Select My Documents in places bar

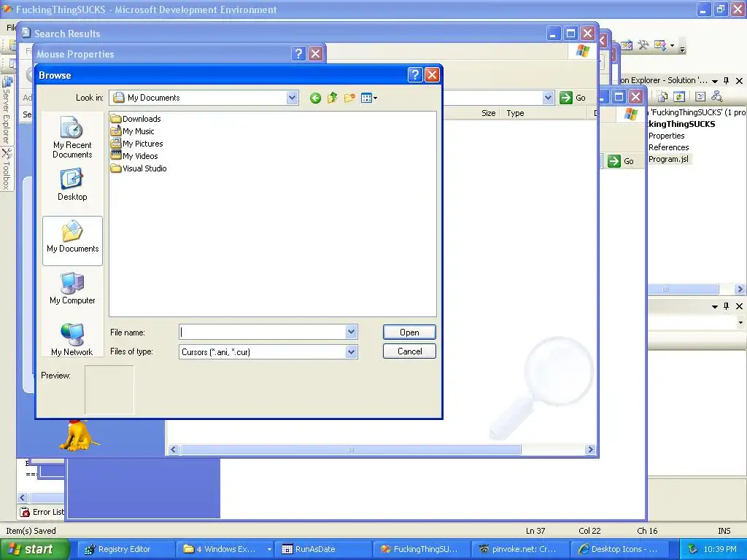click(x=72, y=241)
